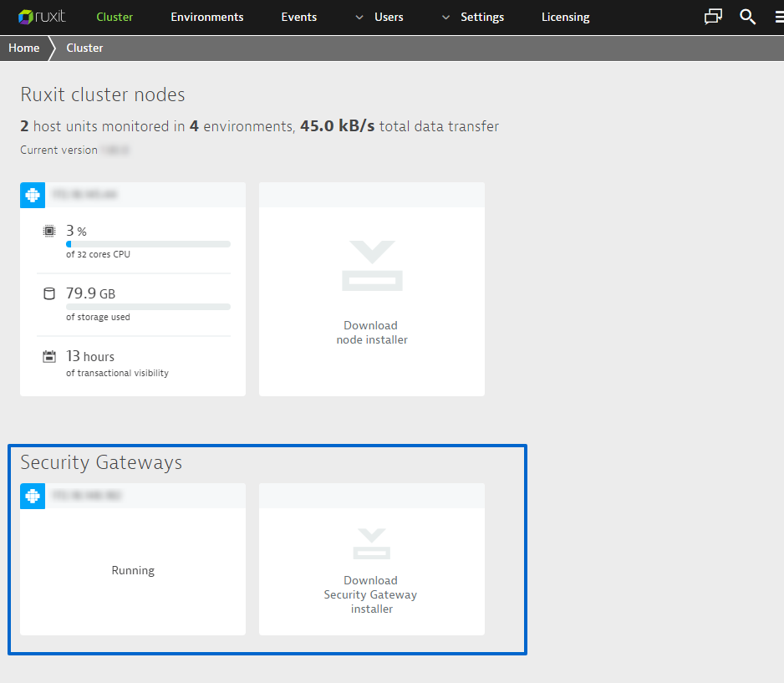784x683 pixels.
Task: Click 'of 32 cores CPU' label
Action: click(98, 254)
